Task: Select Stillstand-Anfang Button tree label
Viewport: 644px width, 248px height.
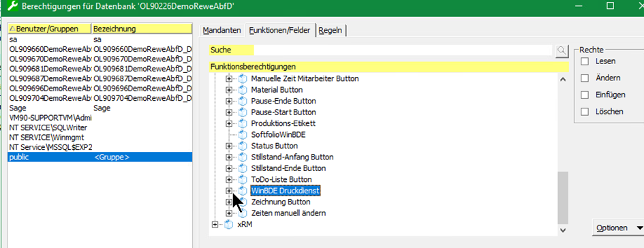Action: click(x=292, y=157)
